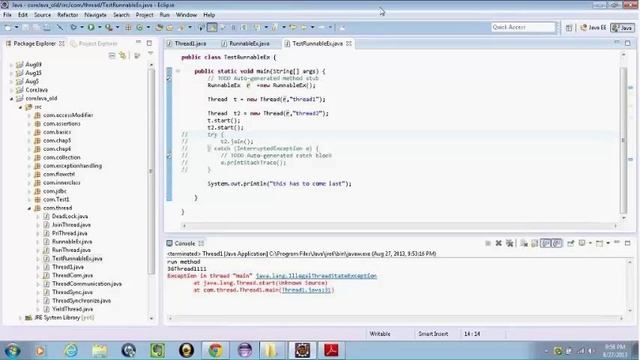Select com.exceptionhandling package
Viewport: 640px width, 360px height.
coord(72,166)
